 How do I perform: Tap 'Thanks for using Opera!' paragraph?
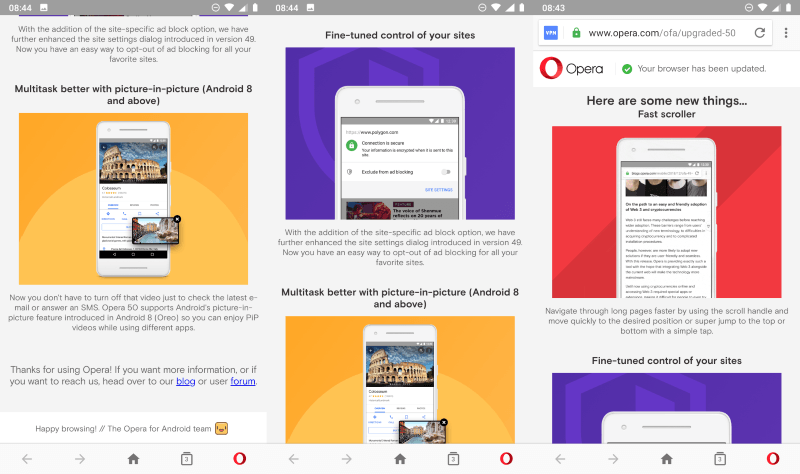point(133,376)
